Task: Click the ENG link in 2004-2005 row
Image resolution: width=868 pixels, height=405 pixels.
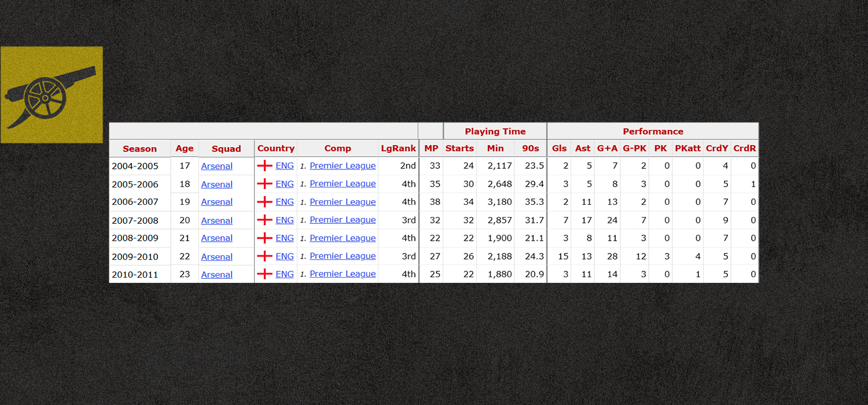Action: (x=285, y=165)
